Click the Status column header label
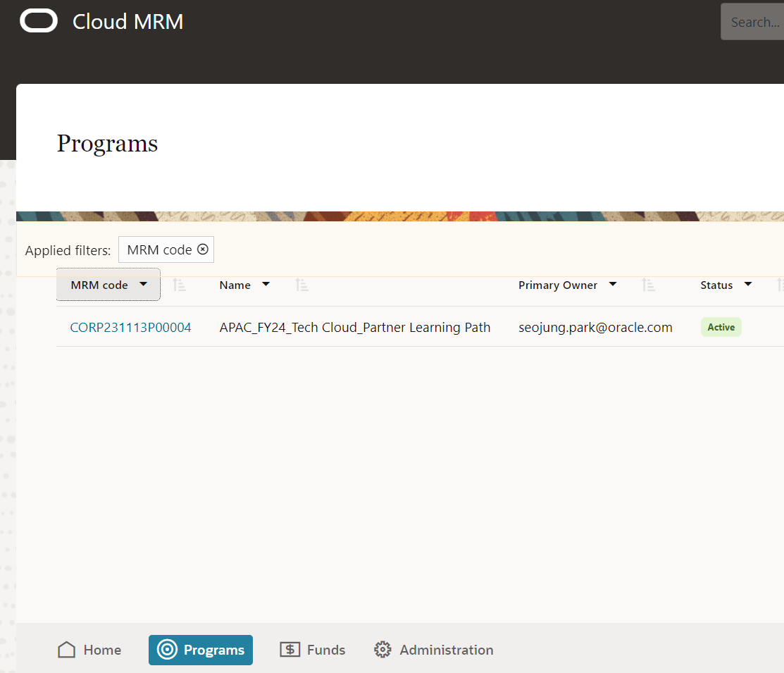Viewport: 784px width, 673px height. [716, 285]
